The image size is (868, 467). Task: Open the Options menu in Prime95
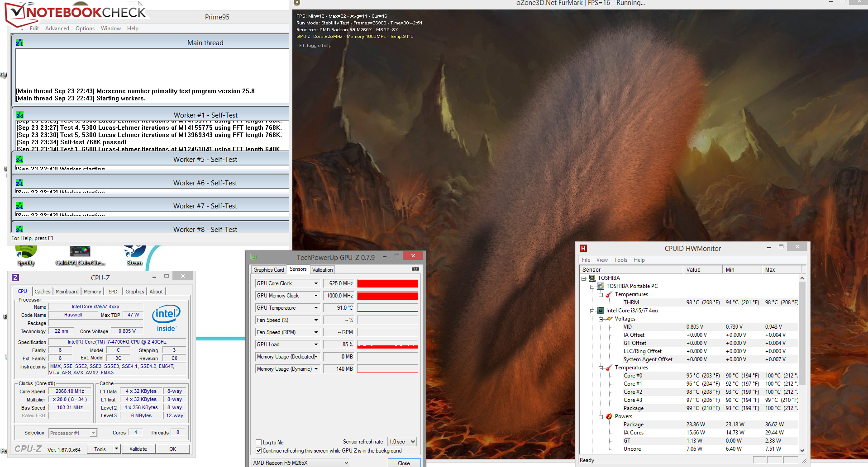click(x=85, y=28)
